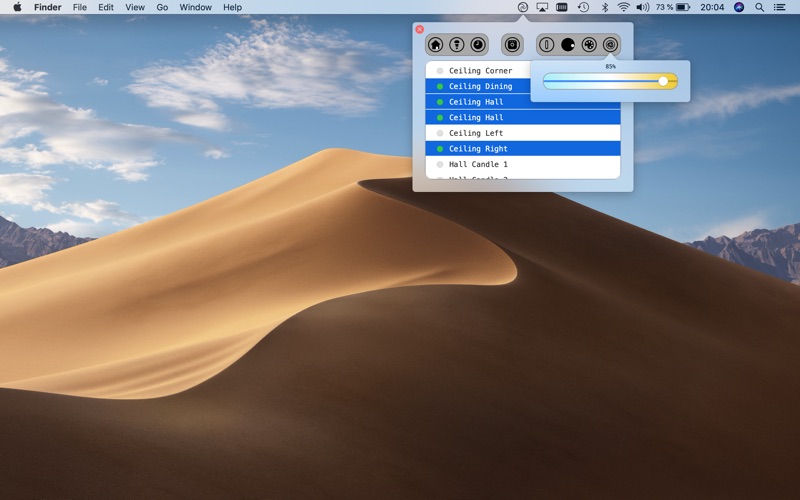The width and height of the screenshot is (800, 500).
Task: Close the lights popup with red button
Action: coord(419,30)
